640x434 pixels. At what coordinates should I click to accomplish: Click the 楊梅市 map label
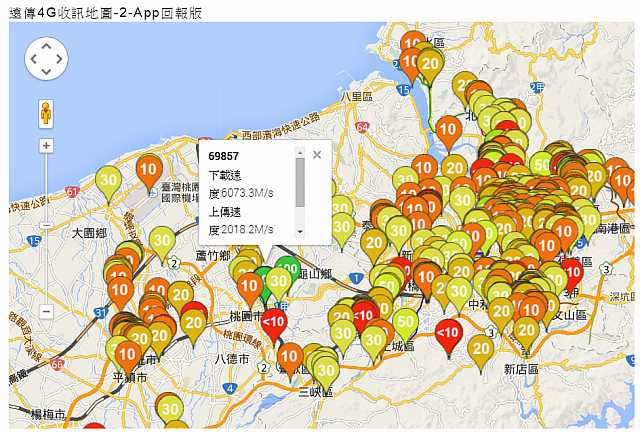[x=48, y=415]
